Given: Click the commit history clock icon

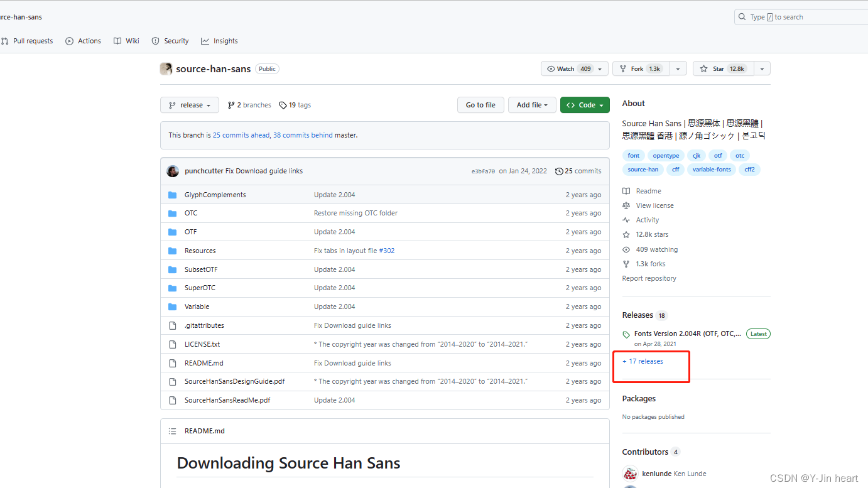Looking at the screenshot, I should coord(559,171).
